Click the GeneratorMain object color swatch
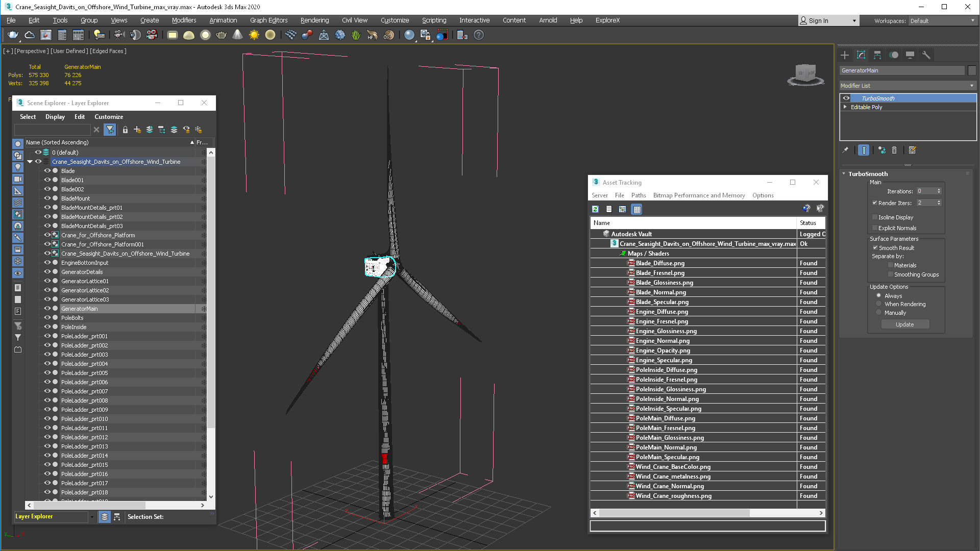 tap(972, 70)
